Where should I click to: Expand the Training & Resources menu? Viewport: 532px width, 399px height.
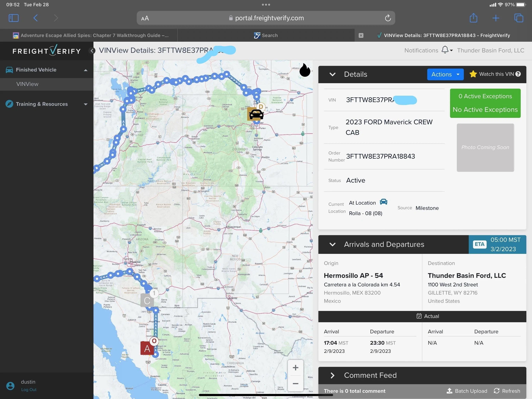pos(85,104)
